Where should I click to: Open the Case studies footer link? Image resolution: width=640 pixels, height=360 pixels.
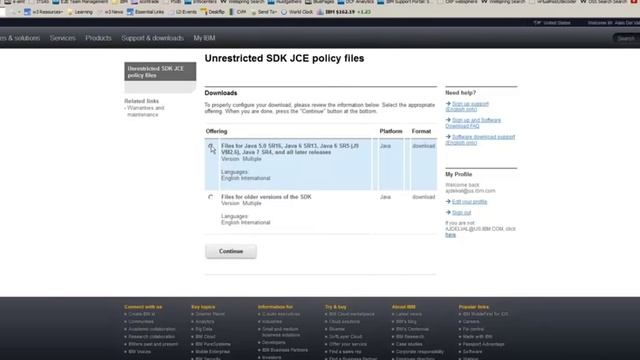[x=409, y=344]
